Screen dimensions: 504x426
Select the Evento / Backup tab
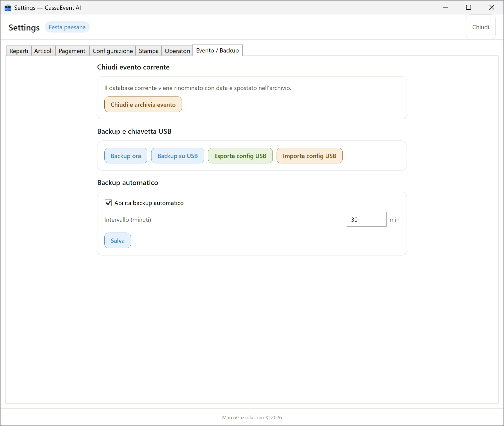(218, 50)
